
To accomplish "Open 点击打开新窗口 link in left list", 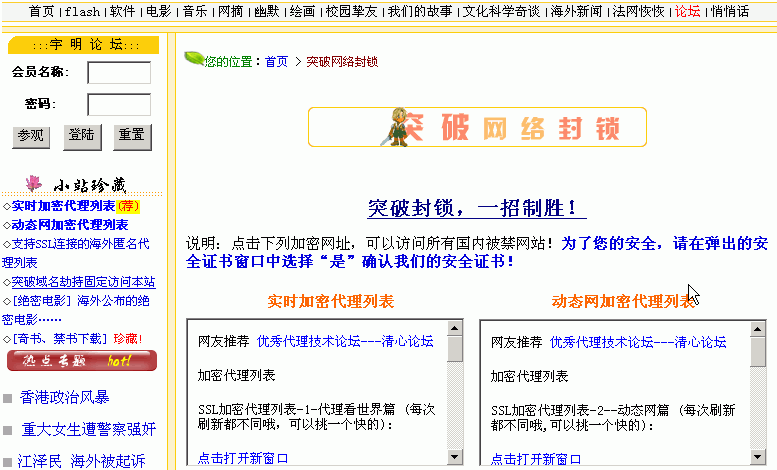I will [242, 458].
